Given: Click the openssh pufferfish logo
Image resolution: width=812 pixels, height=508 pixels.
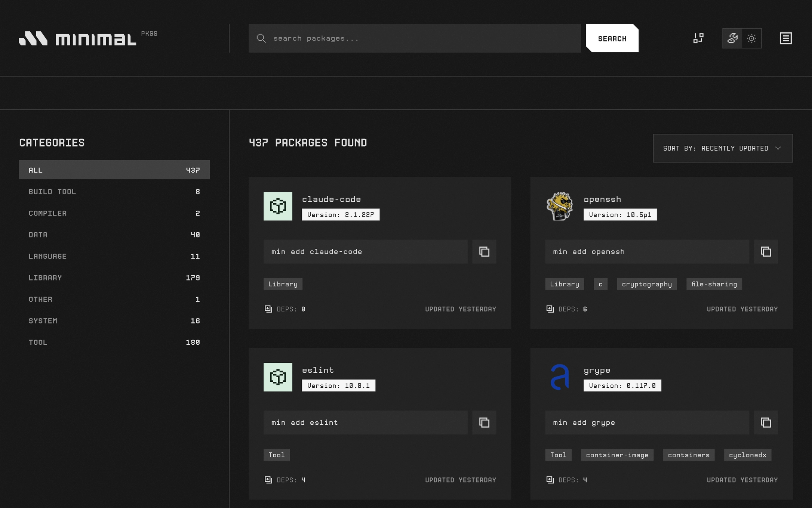Looking at the screenshot, I should 560,206.
